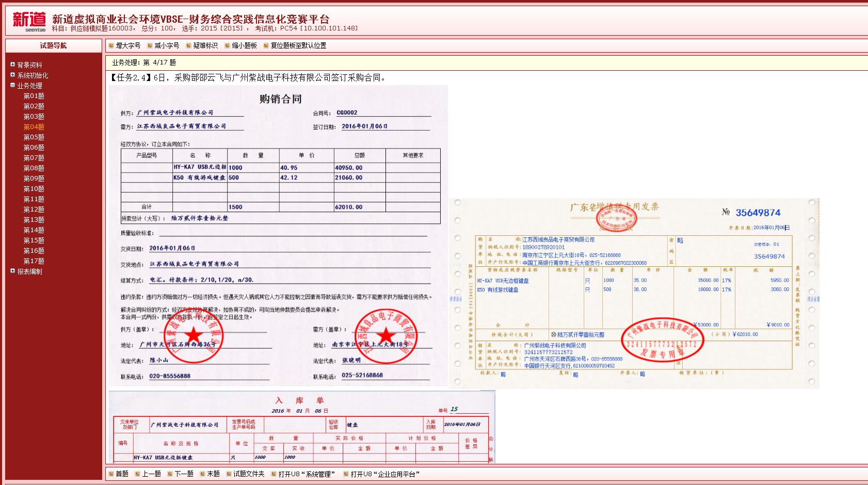Click the platform title 新道虚拟商业社会环境VBSE
Image resolution: width=868 pixels, height=485 pixels.
pyautogui.click(x=191, y=19)
